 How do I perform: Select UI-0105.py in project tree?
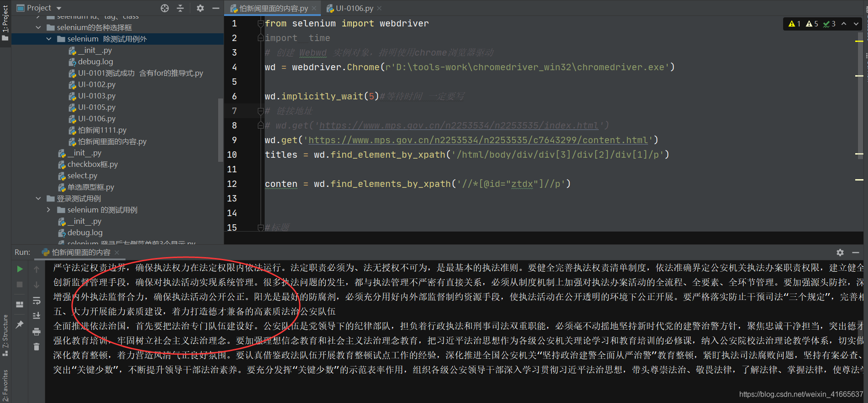click(x=96, y=107)
